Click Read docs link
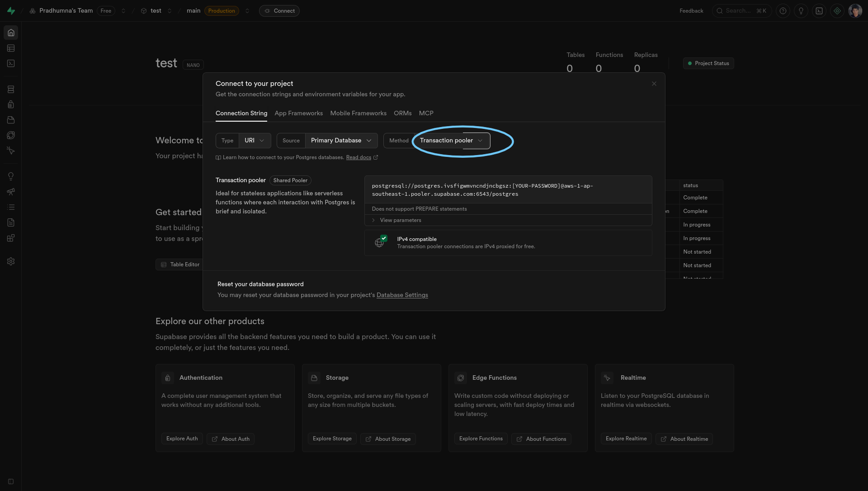 coord(359,157)
